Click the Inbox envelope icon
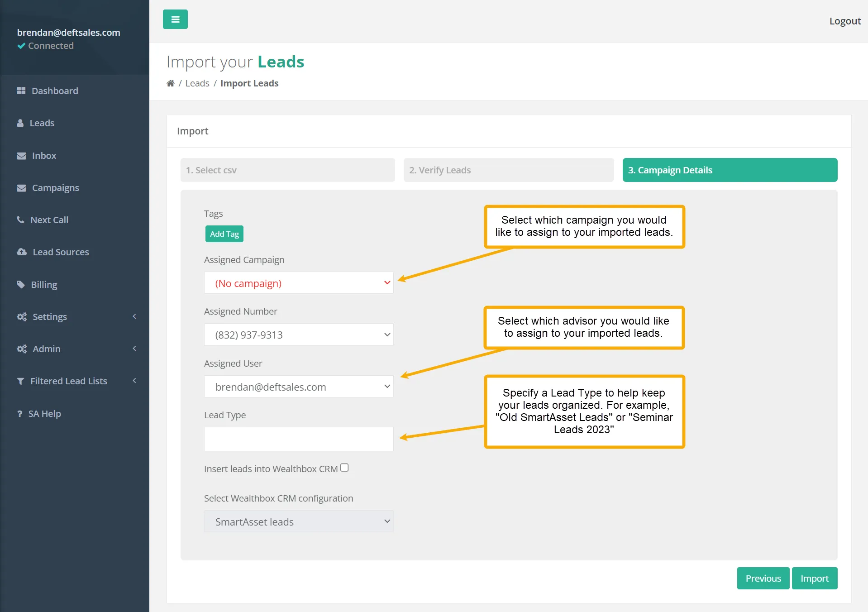This screenshot has height=612, width=868. click(21, 156)
